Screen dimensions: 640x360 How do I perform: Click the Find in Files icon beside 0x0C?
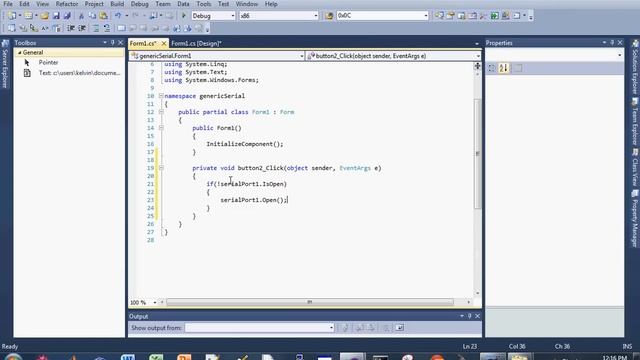[329, 16]
